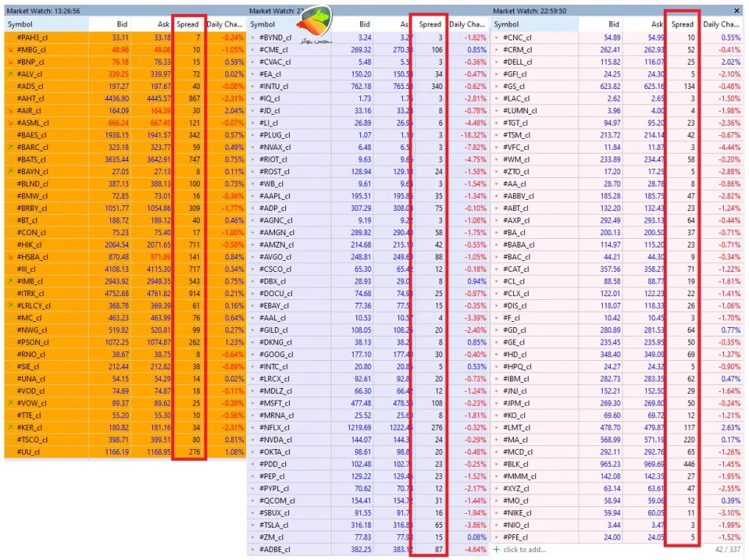749x560 pixels.
Task: Sort the orange panel by Spread column header
Action: coord(187,24)
